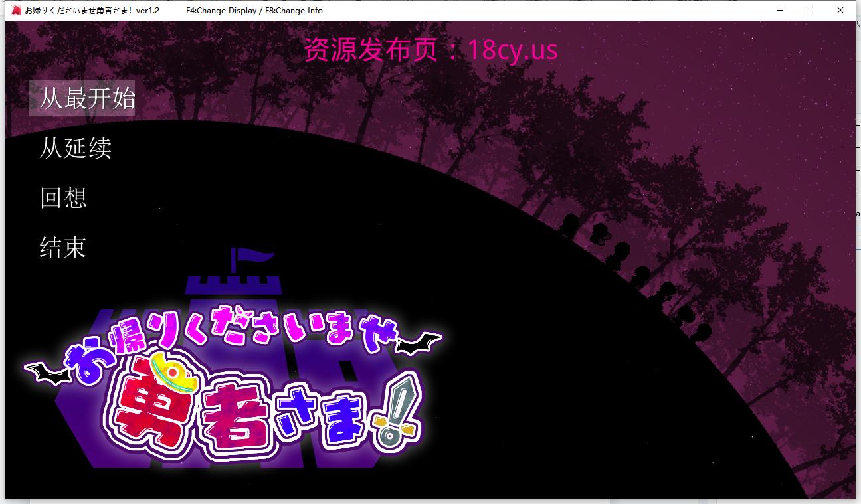
Task: Close the game window
Action: (x=840, y=10)
